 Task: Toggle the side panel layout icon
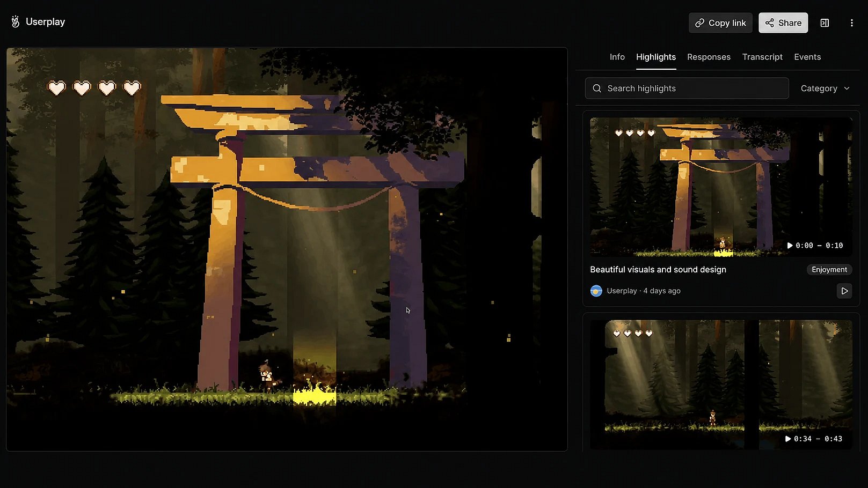[825, 23]
